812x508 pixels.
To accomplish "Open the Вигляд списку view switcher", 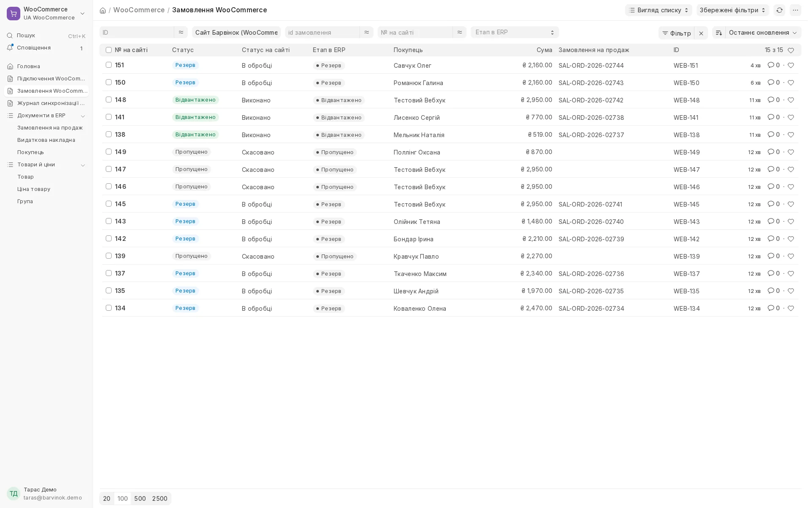I will [658, 10].
